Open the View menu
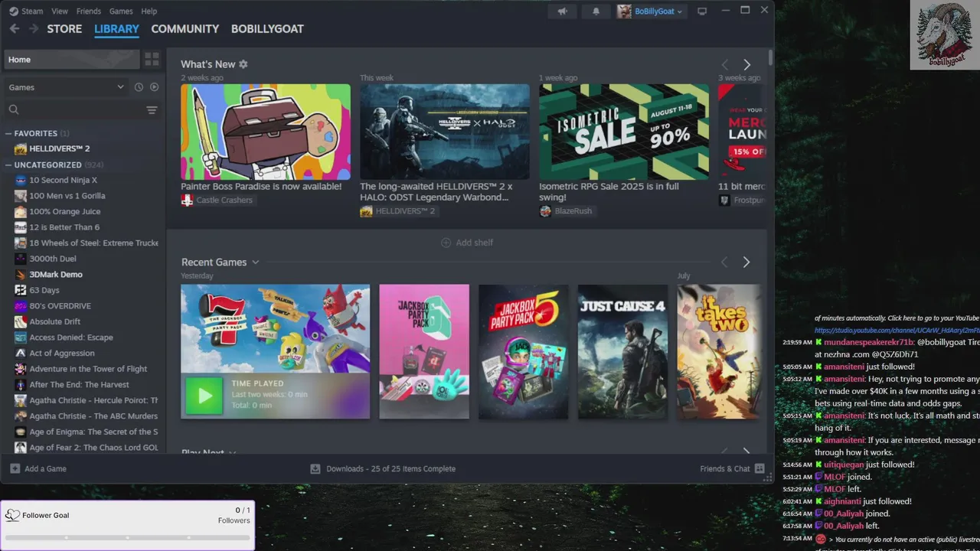Viewport: 980px width, 551px height. (x=60, y=11)
